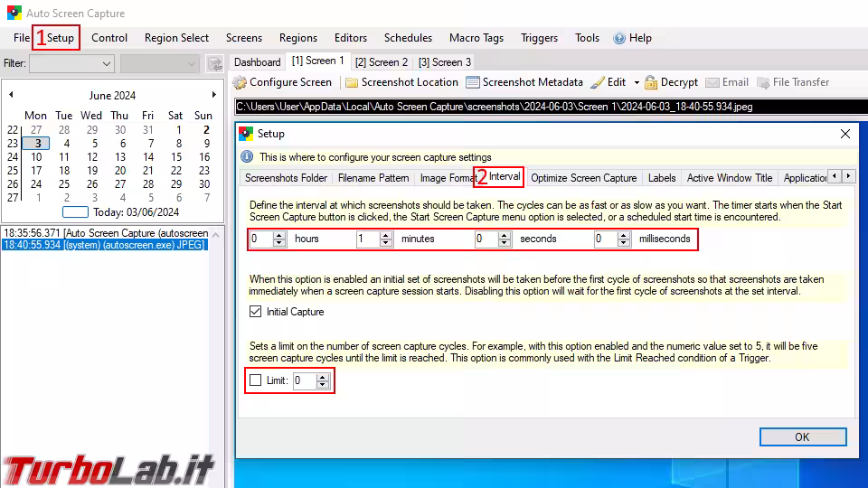Click the minutes input field

pyautogui.click(x=368, y=239)
